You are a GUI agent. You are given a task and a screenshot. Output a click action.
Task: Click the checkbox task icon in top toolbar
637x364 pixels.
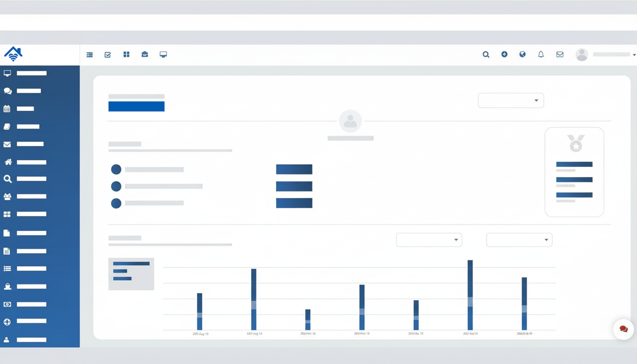[108, 55]
